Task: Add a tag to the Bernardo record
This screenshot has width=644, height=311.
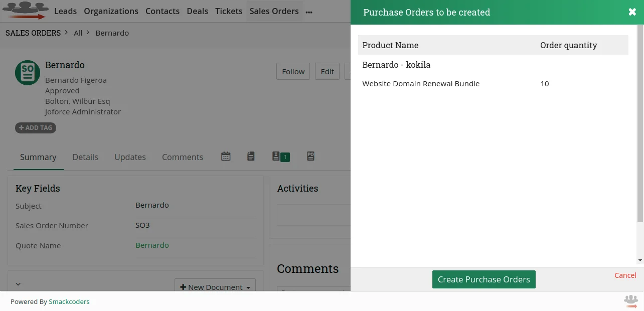Action: pos(35,127)
